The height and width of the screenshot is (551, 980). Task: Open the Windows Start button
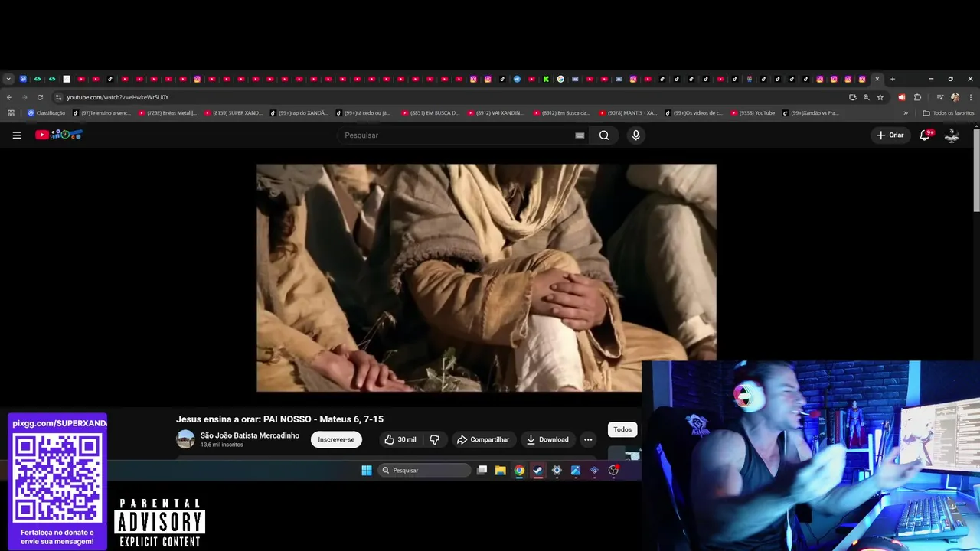367,471
